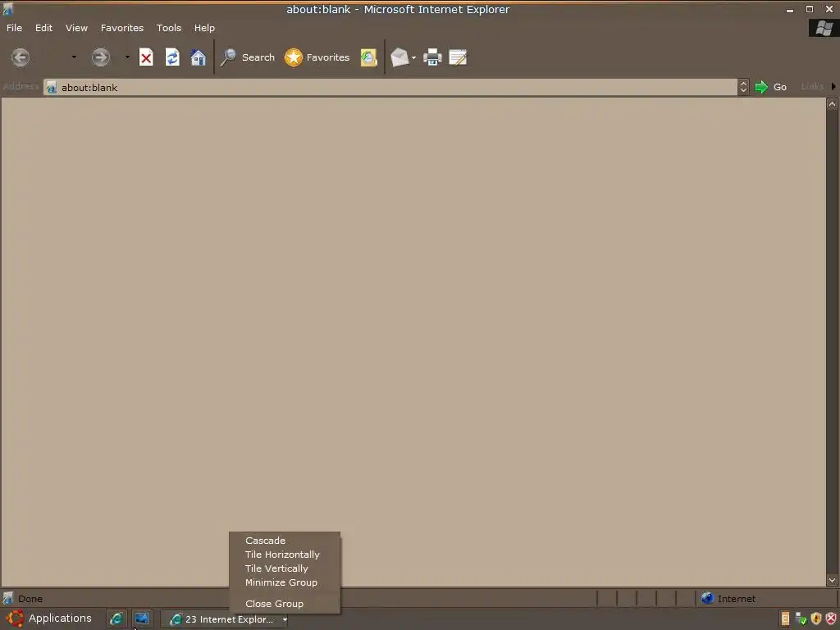Click the Mail envelope icon
This screenshot has width=840, height=630.
(x=399, y=57)
